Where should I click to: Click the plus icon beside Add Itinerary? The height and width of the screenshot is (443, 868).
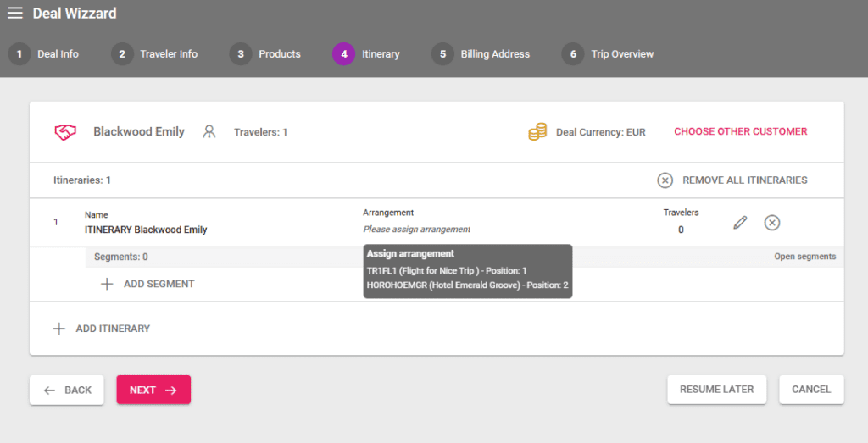[59, 329]
